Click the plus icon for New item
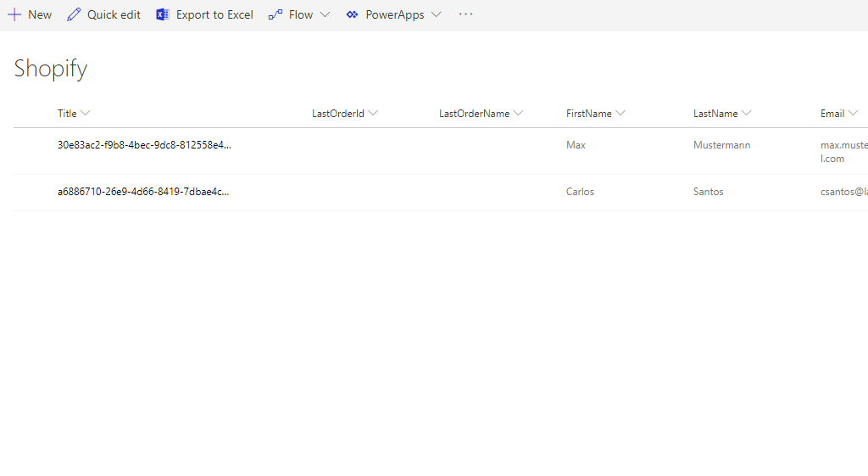The width and height of the screenshot is (868, 476). pyautogui.click(x=14, y=14)
